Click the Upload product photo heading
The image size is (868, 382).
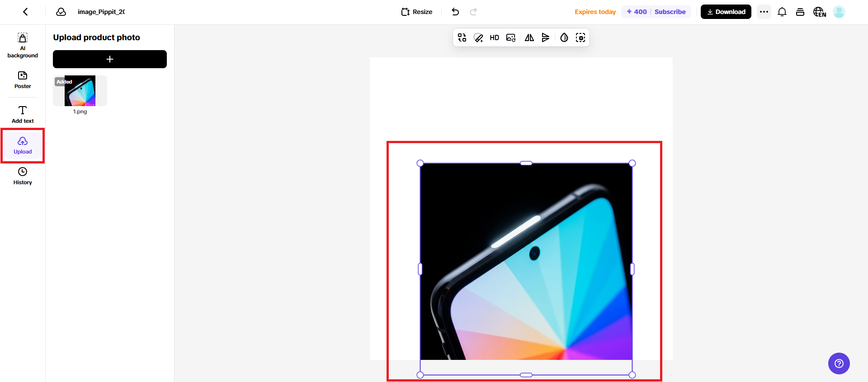coord(96,37)
